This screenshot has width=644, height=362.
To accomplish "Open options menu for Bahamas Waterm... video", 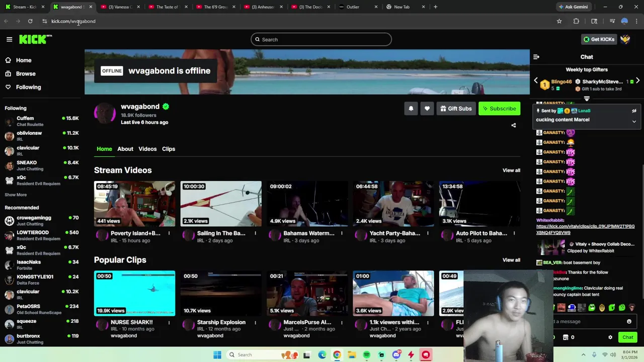I will coord(342,233).
